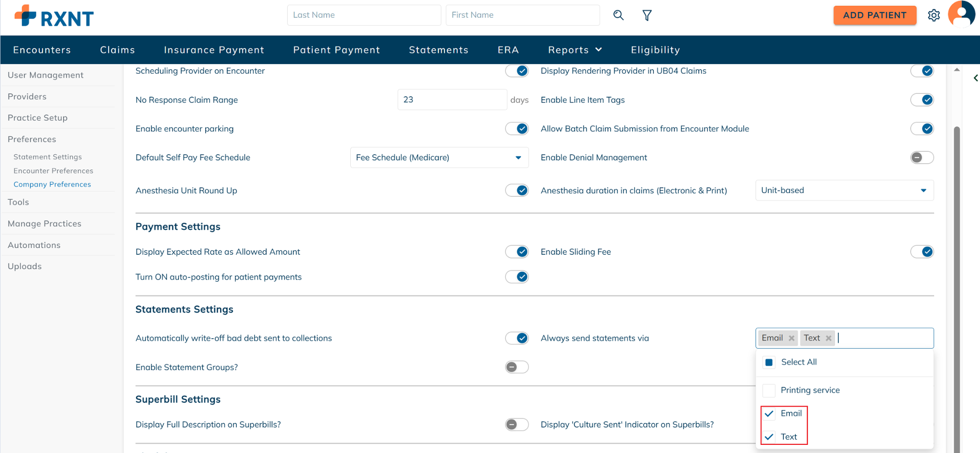The image size is (980, 453).
Task: Open Statement Settings in sidebar
Action: click(47, 157)
